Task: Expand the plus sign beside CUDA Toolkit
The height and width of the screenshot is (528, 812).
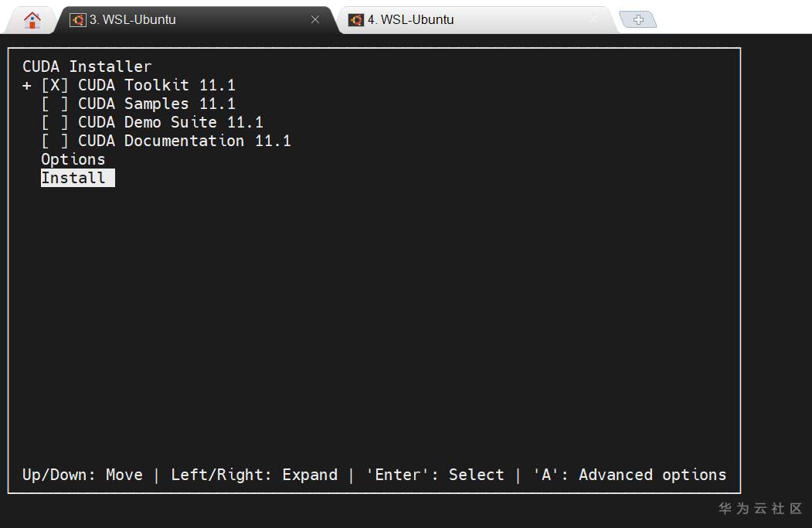Action: pos(27,85)
